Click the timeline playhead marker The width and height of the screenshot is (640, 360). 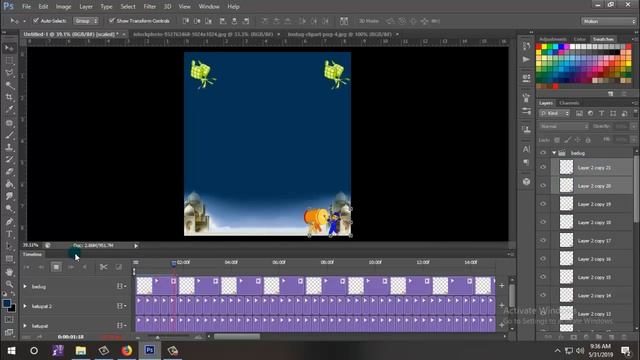[x=173, y=263]
